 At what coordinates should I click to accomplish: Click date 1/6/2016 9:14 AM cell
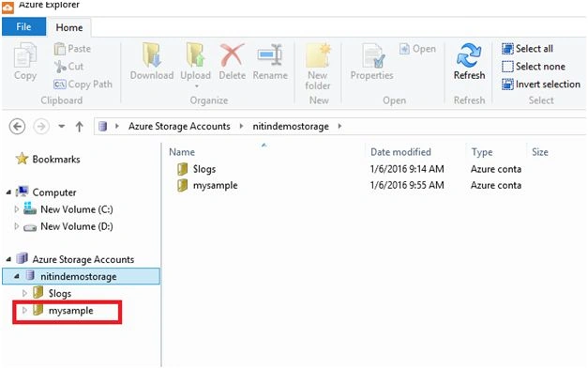click(407, 169)
